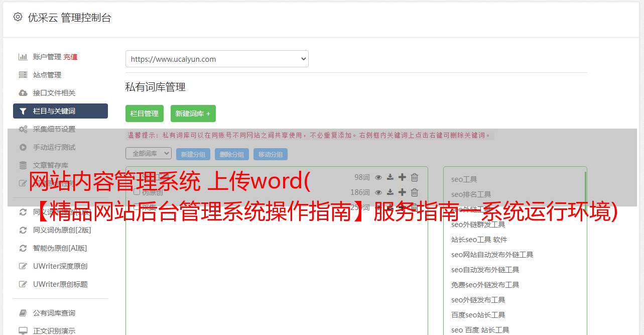Viewport: 644px width, 335px height.
Task: Select keyword '免费seo外链发布工具'
Action: coord(485,285)
